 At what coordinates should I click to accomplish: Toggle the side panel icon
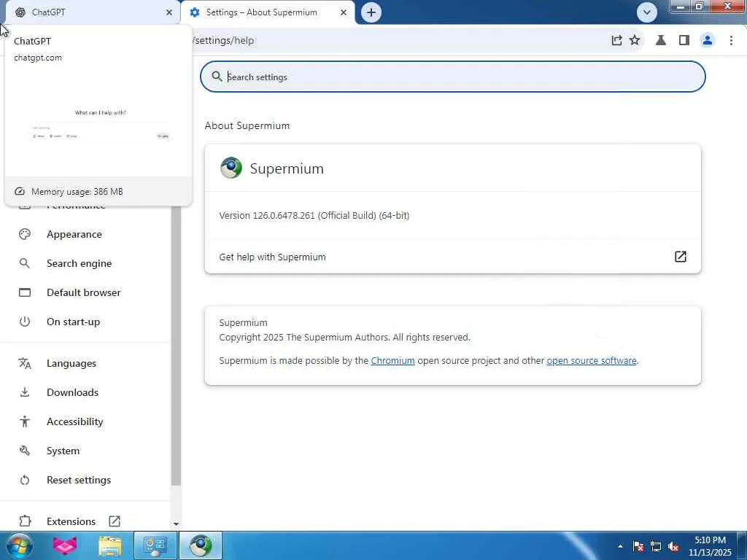[684, 41]
